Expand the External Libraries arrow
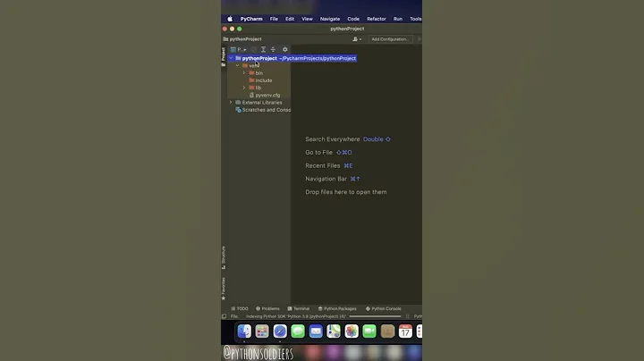The height and width of the screenshot is (361, 644). (x=231, y=103)
